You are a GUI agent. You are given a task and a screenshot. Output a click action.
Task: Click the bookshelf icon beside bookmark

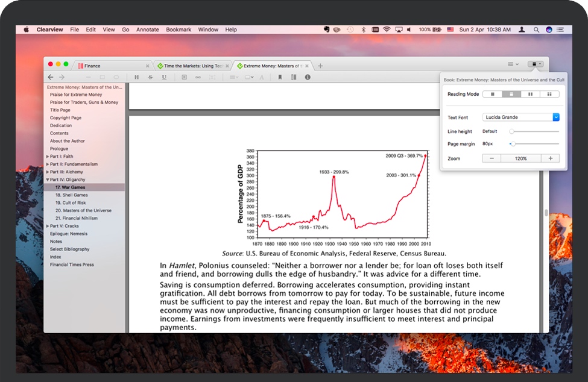tap(294, 77)
